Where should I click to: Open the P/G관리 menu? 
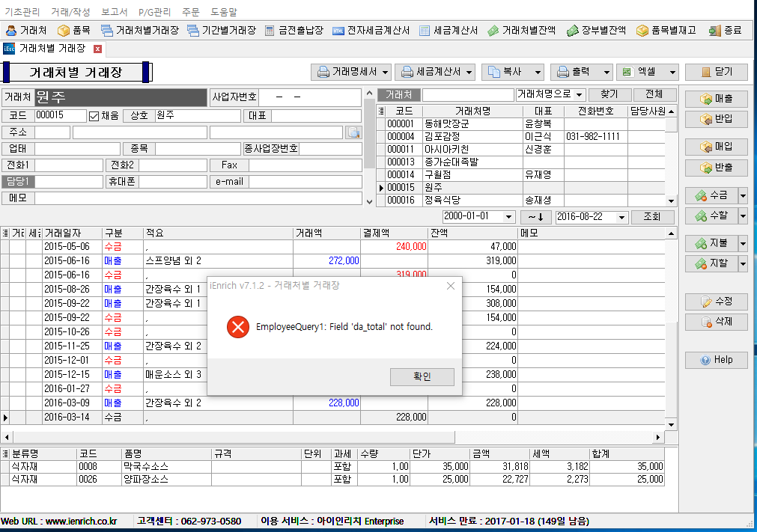pyautogui.click(x=155, y=12)
